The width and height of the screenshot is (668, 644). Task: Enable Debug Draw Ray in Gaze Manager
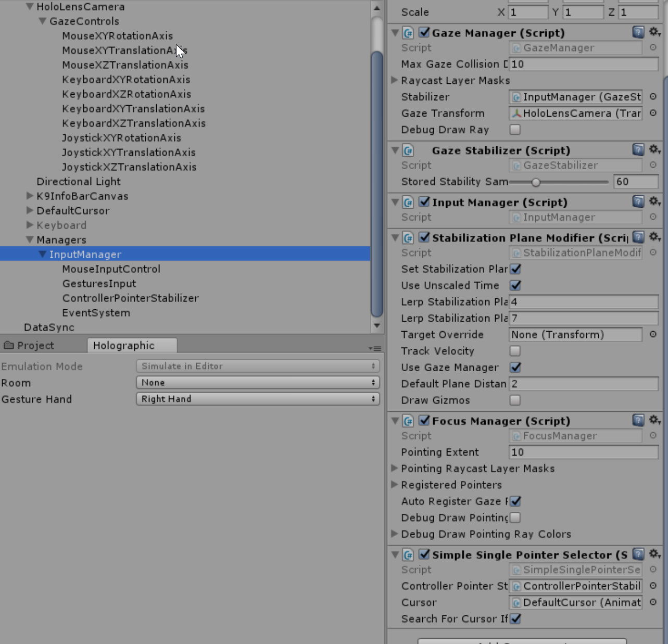coord(514,130)
